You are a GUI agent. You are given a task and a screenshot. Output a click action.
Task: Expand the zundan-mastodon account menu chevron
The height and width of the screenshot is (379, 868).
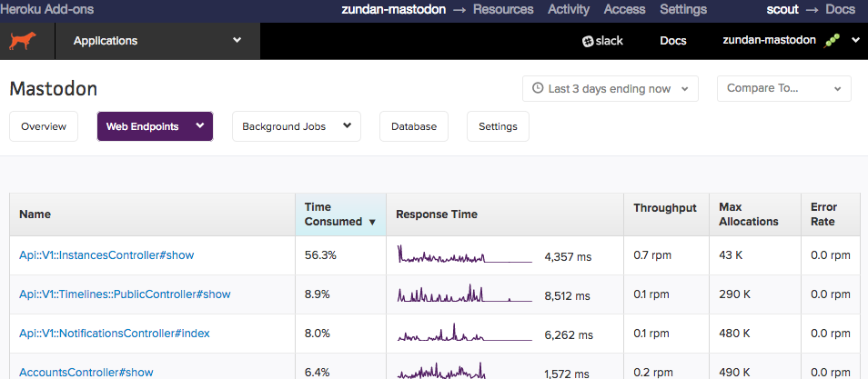(x=854, y=40)
